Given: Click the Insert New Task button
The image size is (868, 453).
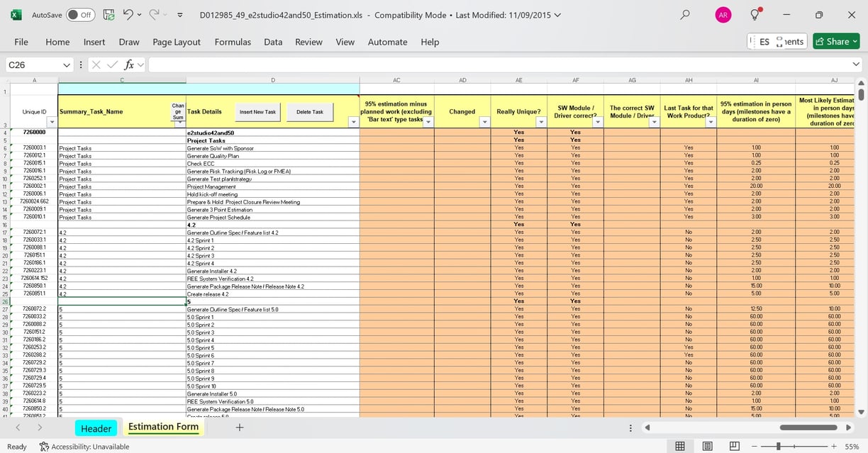Looking at the screenshot, I should click(257, 112).
